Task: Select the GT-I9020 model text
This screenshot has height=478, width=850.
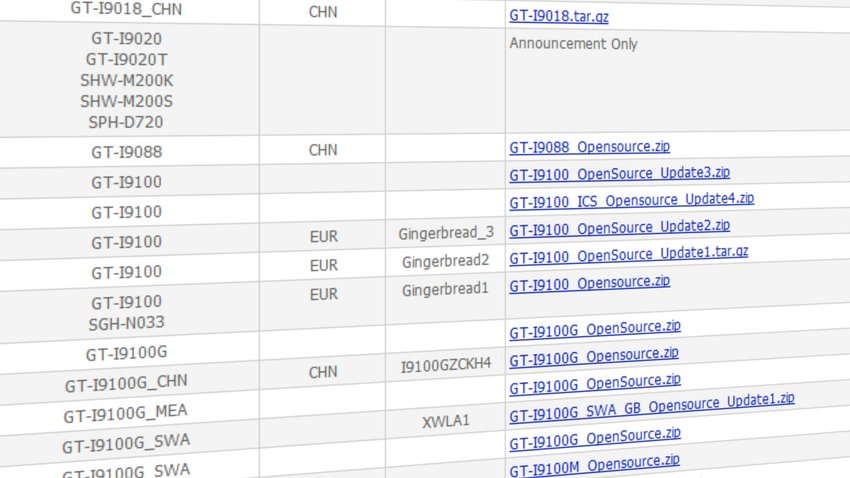Action: pyautogui.click(x=126, y=39)
